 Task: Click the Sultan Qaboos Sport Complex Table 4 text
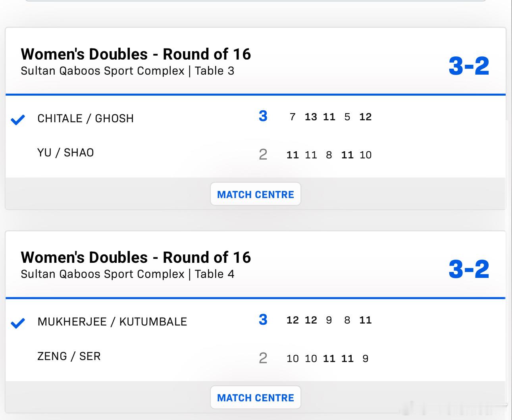[x=127, y=274]
